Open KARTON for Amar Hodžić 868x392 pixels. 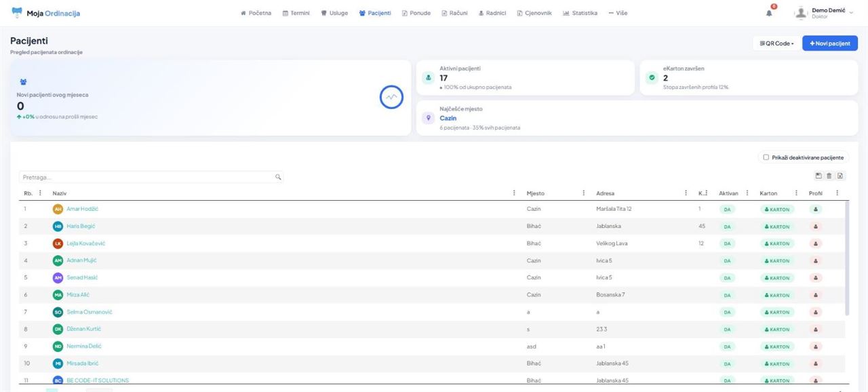coord(777,210)
